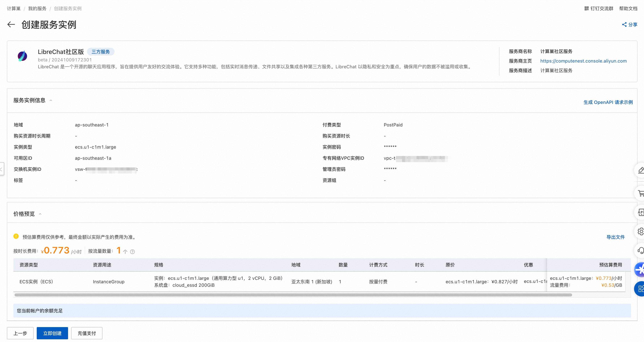644x342 pixels.
Task: Expand the left sidebar collapse handle
Action: click(x=2, y=169)
